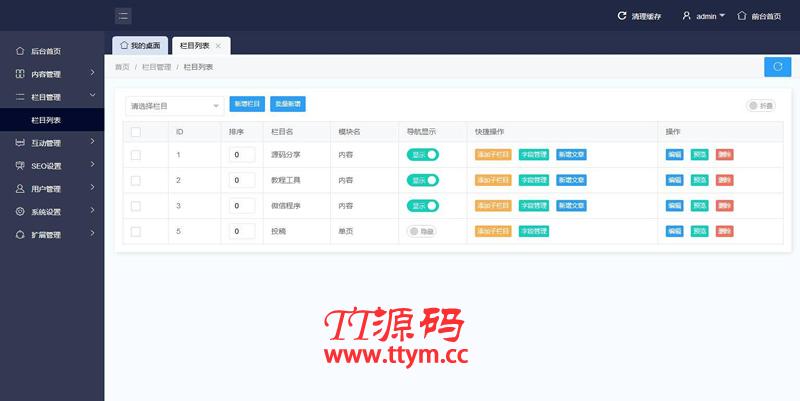Collapse the 栏目管理 sidebar menu
Viewport: 800px width, 401px height.
[x=52, y=97]
